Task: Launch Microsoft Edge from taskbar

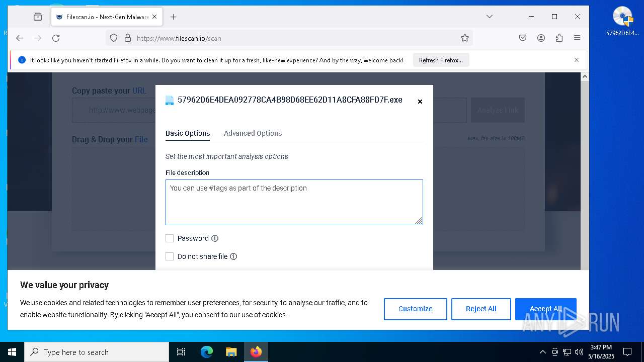Action: coord(207,352)
